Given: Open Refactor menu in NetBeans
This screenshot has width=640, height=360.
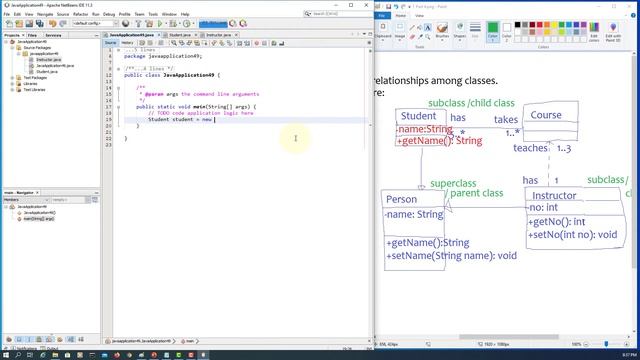Looking at the screenshot, I should tap(80, 14).
